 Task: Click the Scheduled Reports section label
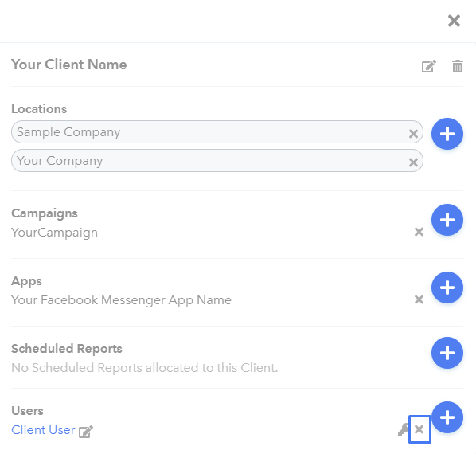tap(67, 349)
